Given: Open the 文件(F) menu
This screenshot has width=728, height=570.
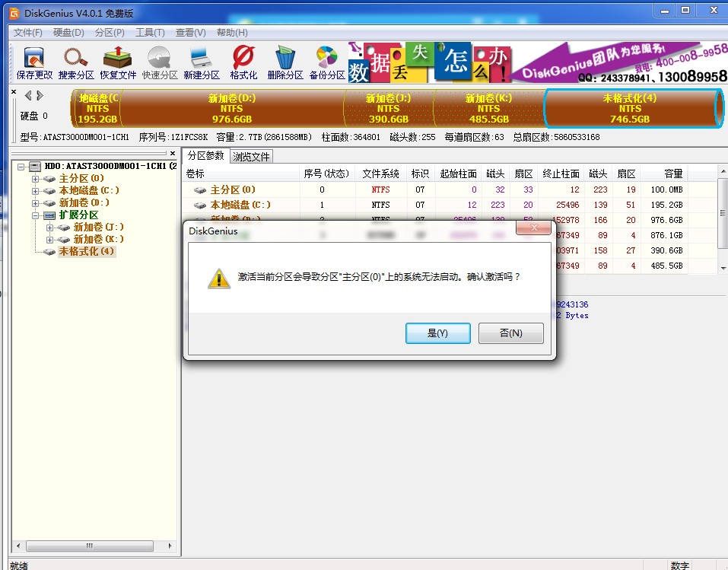Looking at the screenshot, I should click(x=28, y=33).
